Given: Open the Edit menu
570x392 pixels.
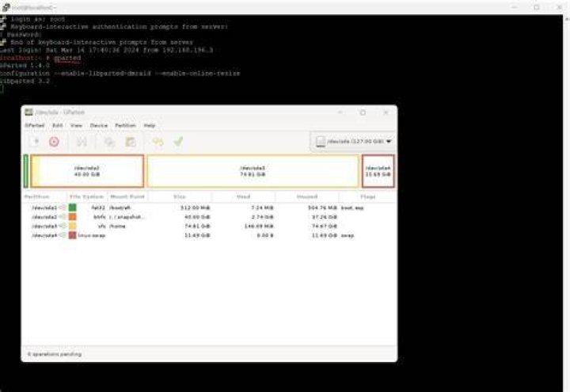Looking at the screenshot, I should click(58, 125).
